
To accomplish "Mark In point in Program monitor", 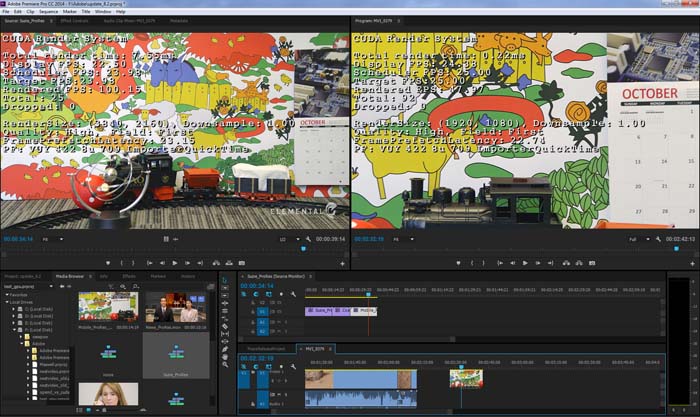I will point(472,263).
